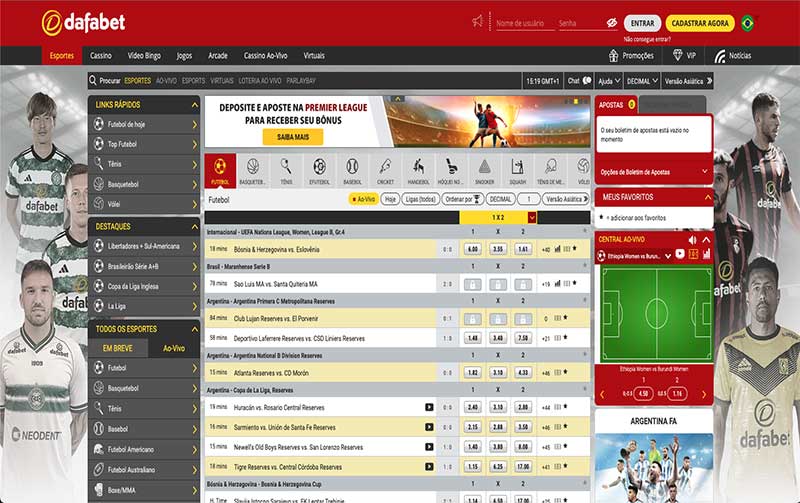The image size is (800, 503).
Task: Open the Cassino menu item
Action: pyautogui.click(x=101, y=56)
